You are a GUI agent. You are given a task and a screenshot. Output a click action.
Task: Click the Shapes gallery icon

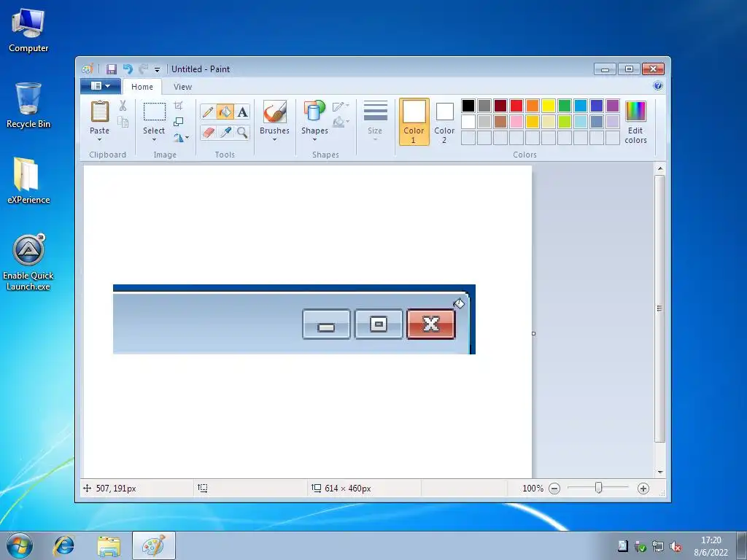[314, 112]
